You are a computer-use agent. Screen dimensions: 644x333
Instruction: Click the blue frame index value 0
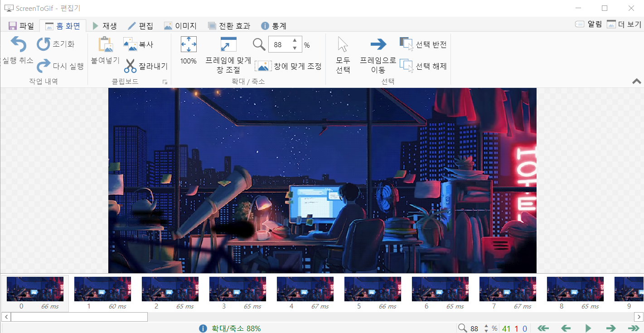[525, 329]
